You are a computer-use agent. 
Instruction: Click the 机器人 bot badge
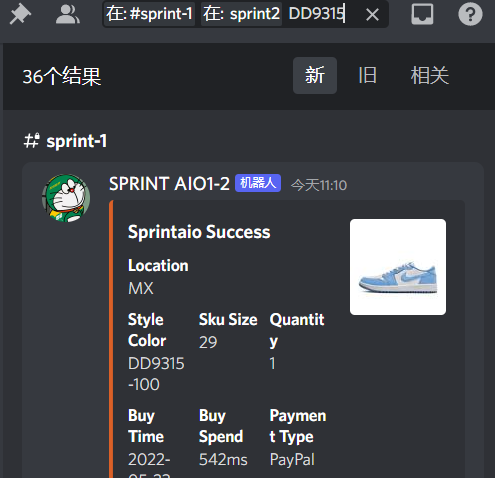pos(258,183)
